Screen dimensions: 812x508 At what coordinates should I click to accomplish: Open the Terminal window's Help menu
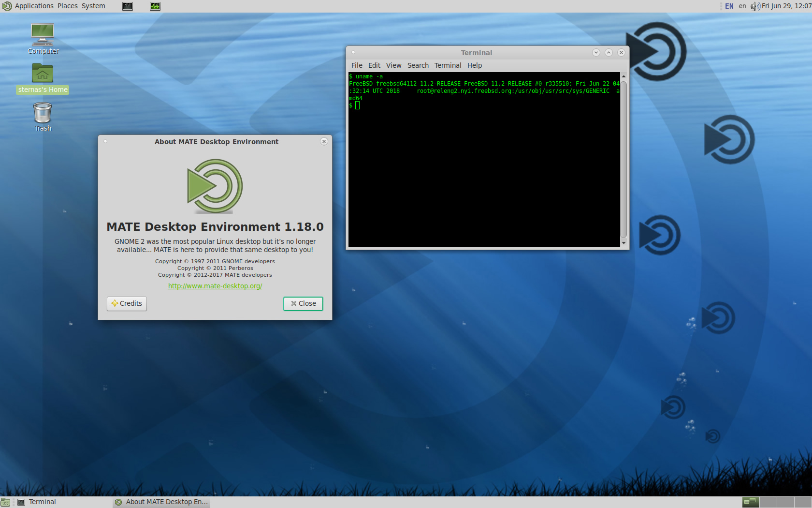474,65
